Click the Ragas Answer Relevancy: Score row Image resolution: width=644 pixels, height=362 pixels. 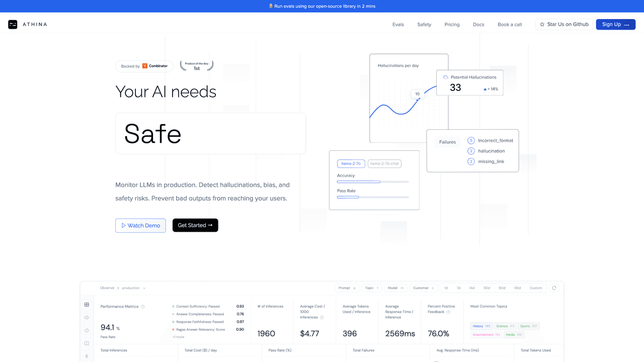(x=208, y=329)
